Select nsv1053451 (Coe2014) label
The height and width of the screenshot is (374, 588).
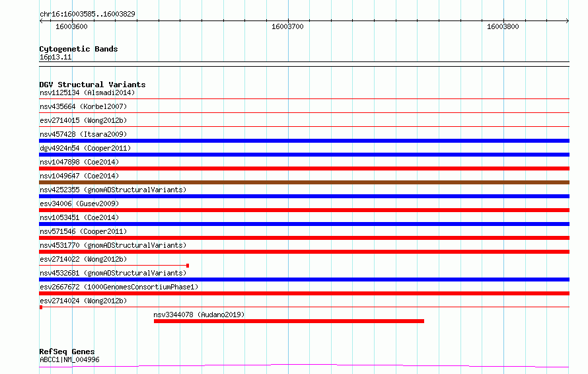79,217
